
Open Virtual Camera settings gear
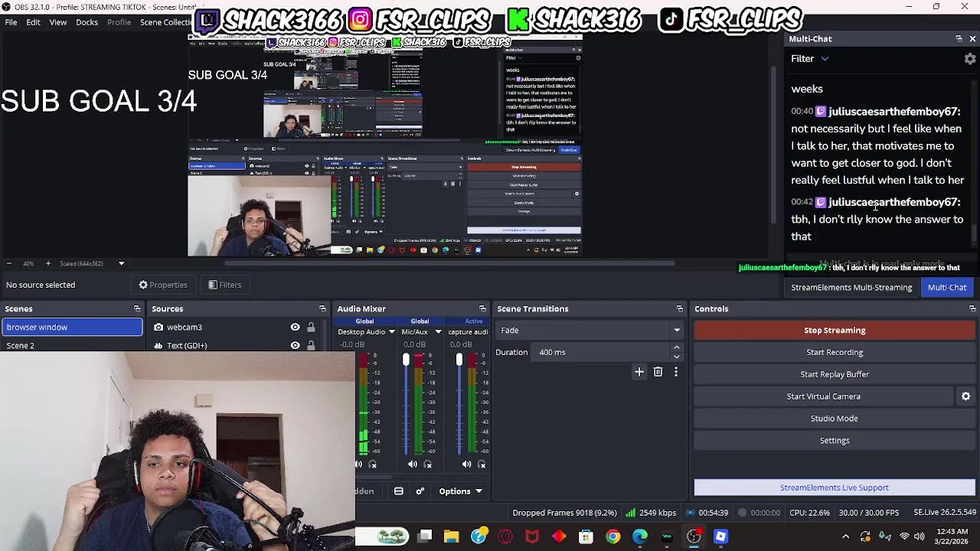pos(965,396)
